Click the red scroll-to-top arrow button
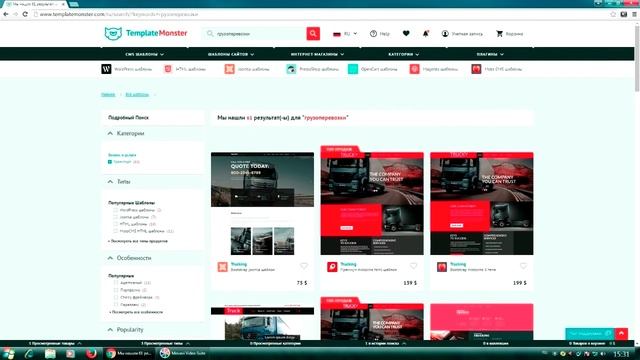 pyautogui.click(x=621, y=333)
